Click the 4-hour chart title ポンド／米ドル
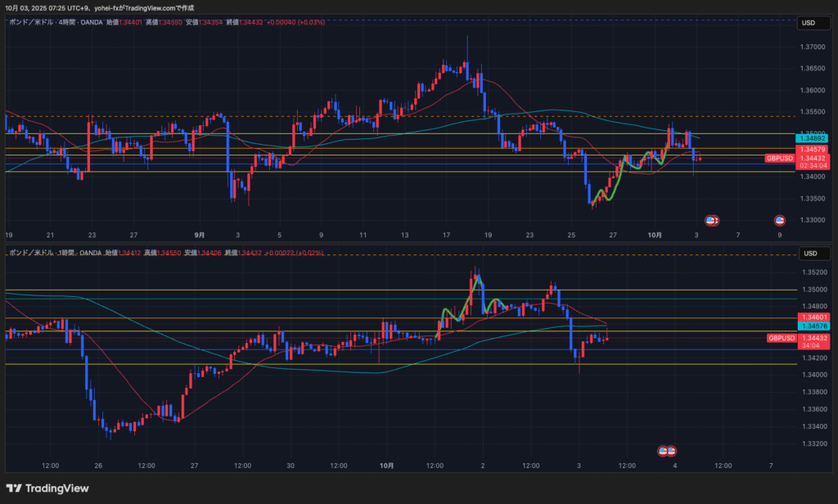 click(x=33, y=22)
